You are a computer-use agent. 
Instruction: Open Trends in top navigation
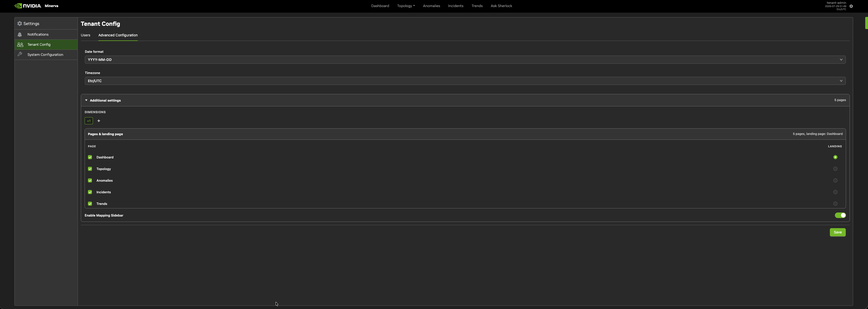coord(477,6)
